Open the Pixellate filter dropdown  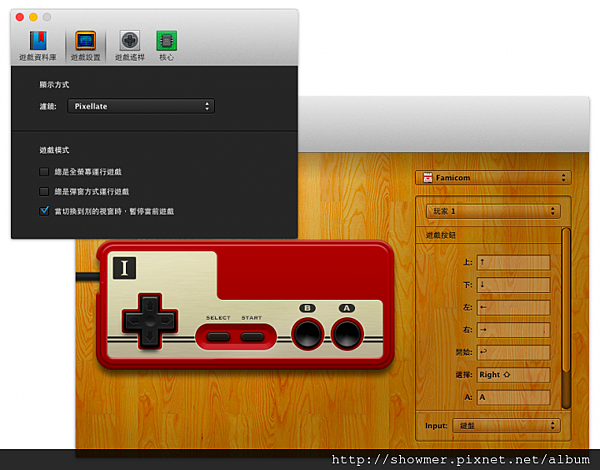141,106
